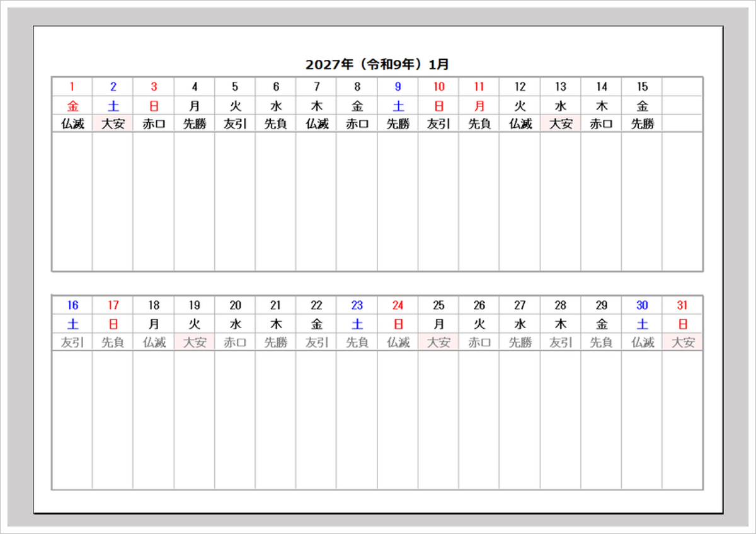
Task: Select the 木 weekday under date 28
Action: click(x=561, y=324)
